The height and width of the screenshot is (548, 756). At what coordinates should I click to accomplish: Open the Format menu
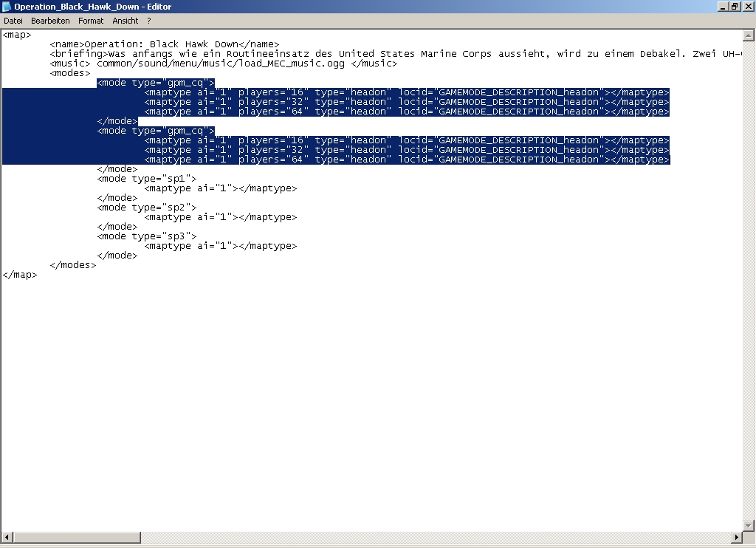[91, 21]
